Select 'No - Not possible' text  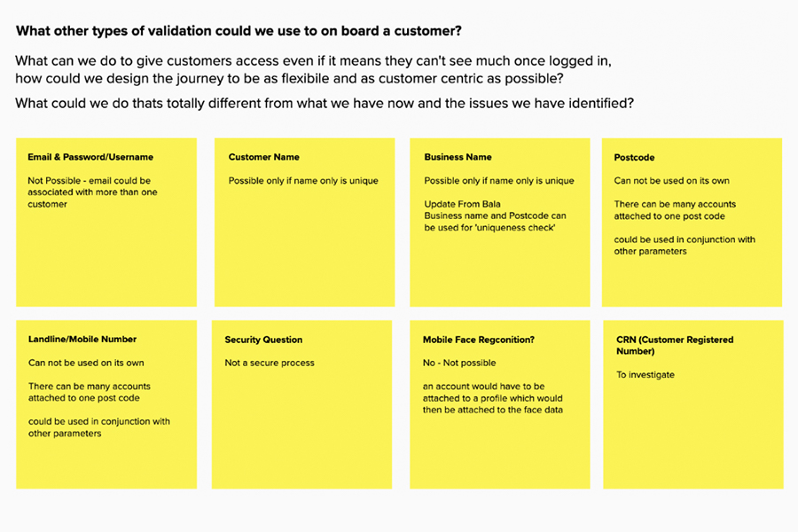459,363
